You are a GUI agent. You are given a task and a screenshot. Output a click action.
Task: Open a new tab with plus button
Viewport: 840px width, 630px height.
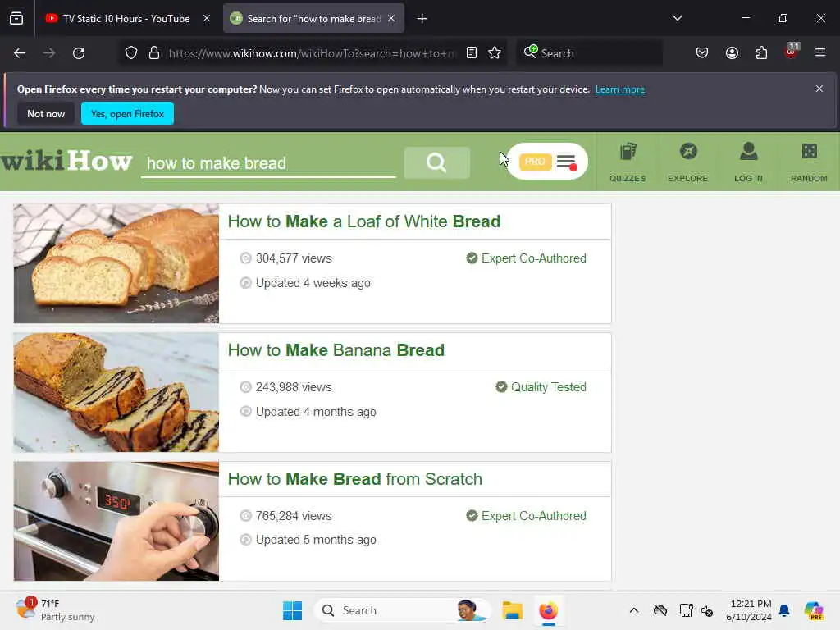pyautogui.click(x=422, y=19)
